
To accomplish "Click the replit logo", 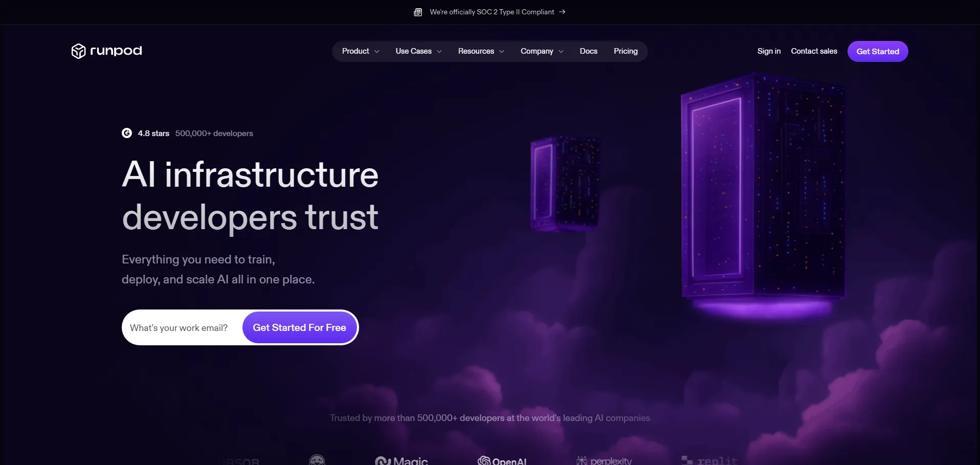I will [709, 460].
